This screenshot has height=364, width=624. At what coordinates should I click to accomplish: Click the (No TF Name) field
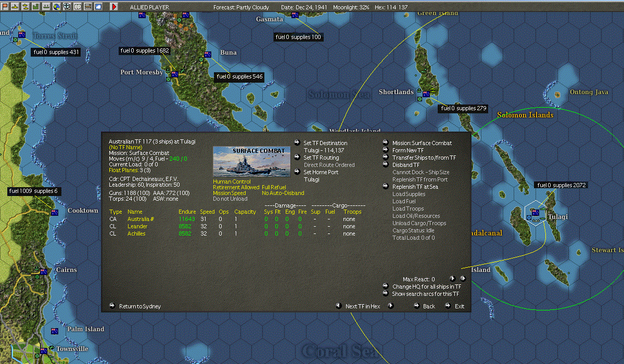(125, 147)
